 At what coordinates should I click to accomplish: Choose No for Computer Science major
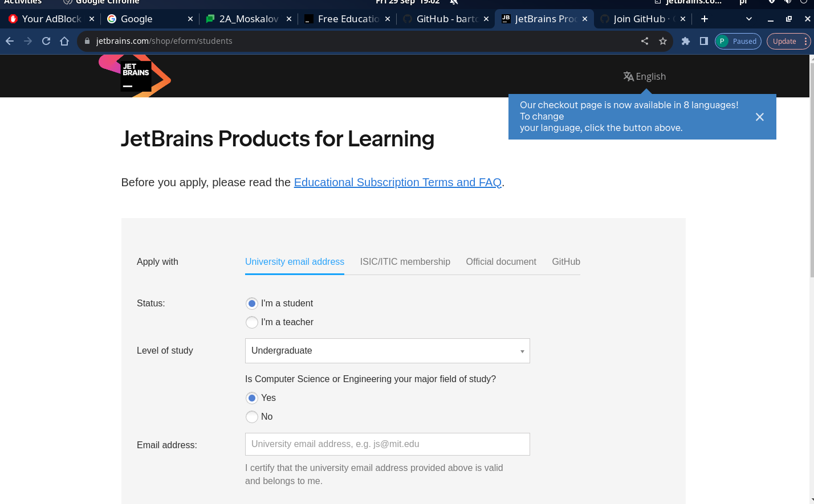click(x=252, y=417)
